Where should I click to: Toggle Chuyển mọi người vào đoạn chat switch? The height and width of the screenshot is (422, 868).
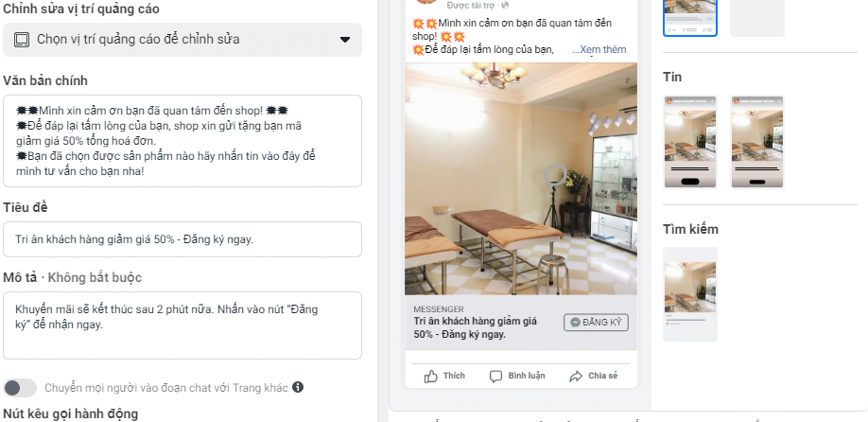click(x=20, y=388)
